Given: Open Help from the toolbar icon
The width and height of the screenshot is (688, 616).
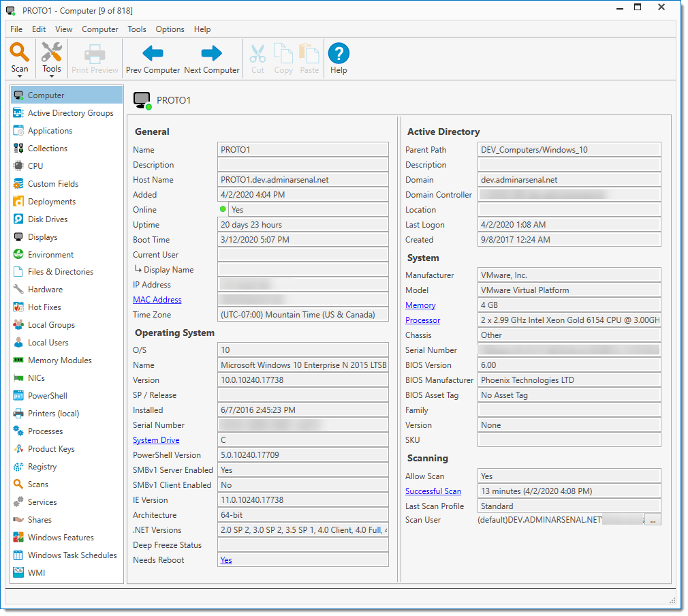Looking at the screenshot, I should pos(339,54).
